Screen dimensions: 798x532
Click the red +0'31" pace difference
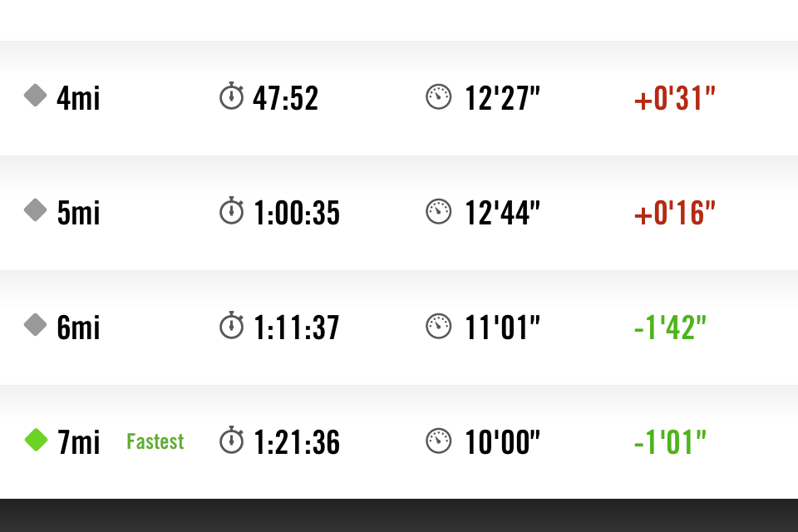coord(675,98)
